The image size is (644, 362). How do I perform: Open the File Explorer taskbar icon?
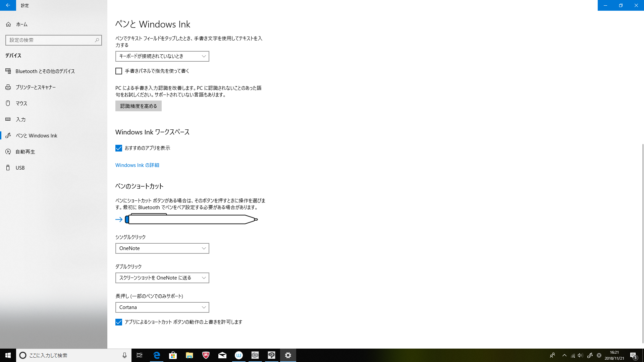tap(189, 355)
